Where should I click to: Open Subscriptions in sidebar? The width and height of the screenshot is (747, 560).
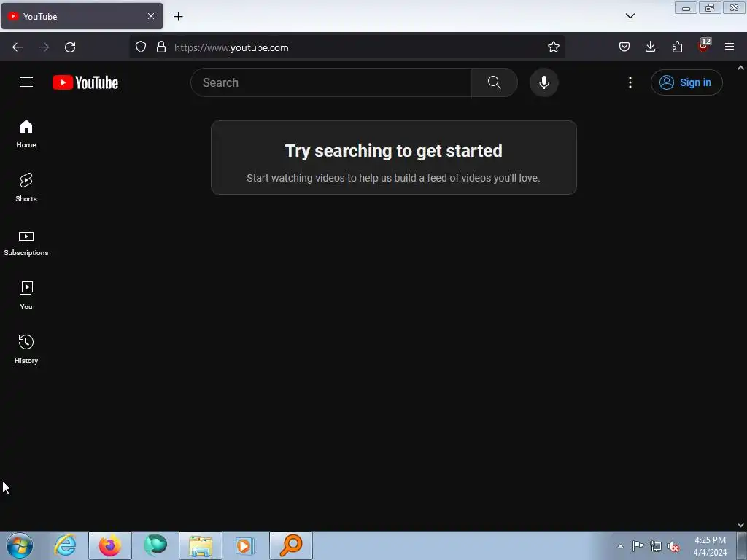coord(26,242)
